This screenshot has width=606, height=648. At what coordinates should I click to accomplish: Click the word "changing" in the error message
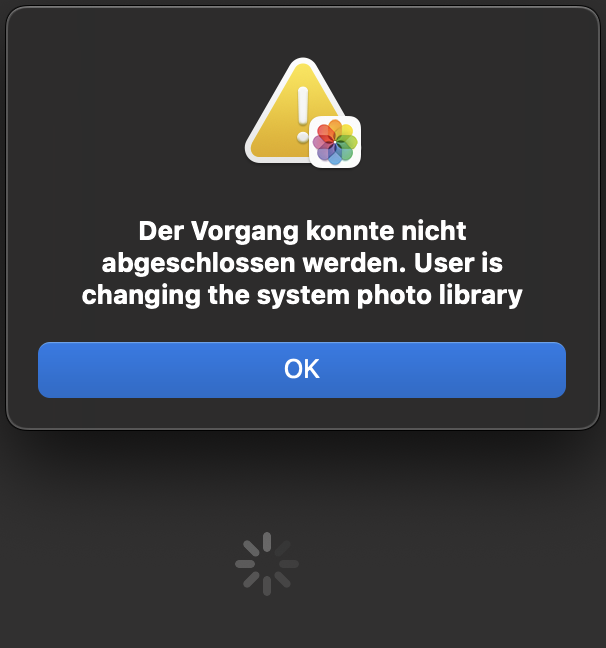[142, 295]
